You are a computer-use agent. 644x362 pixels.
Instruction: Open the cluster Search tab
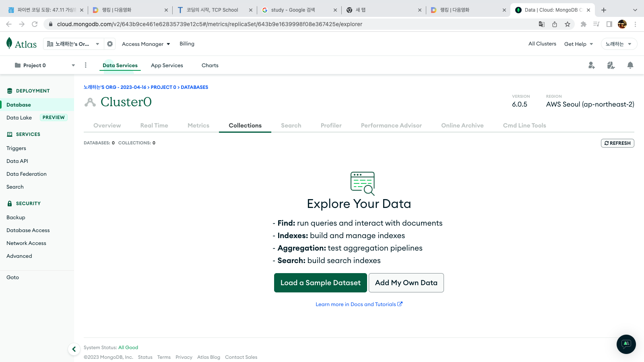coord(291,125)
